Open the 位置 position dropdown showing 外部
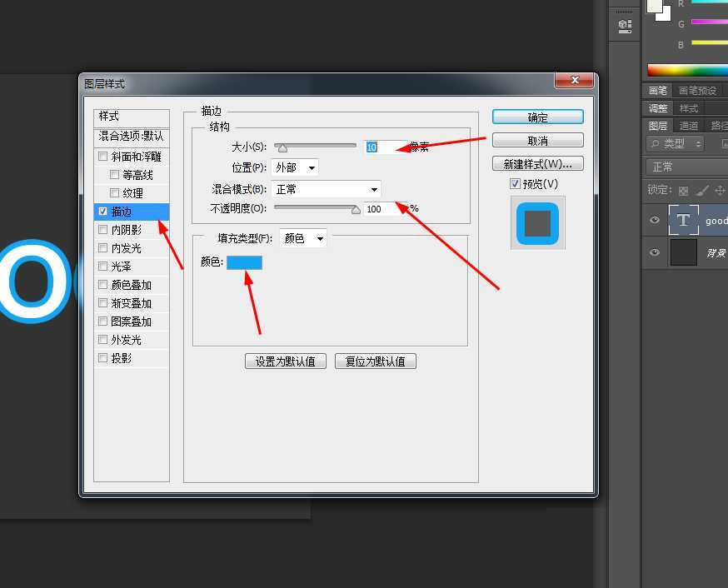The image size is (728, 588). coord(295,167)
